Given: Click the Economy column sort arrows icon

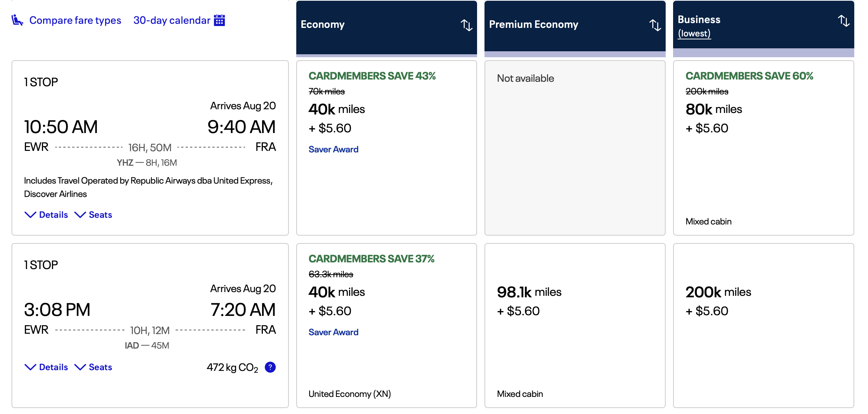Looking at the screenshot, I should click(x=466, y=25).
